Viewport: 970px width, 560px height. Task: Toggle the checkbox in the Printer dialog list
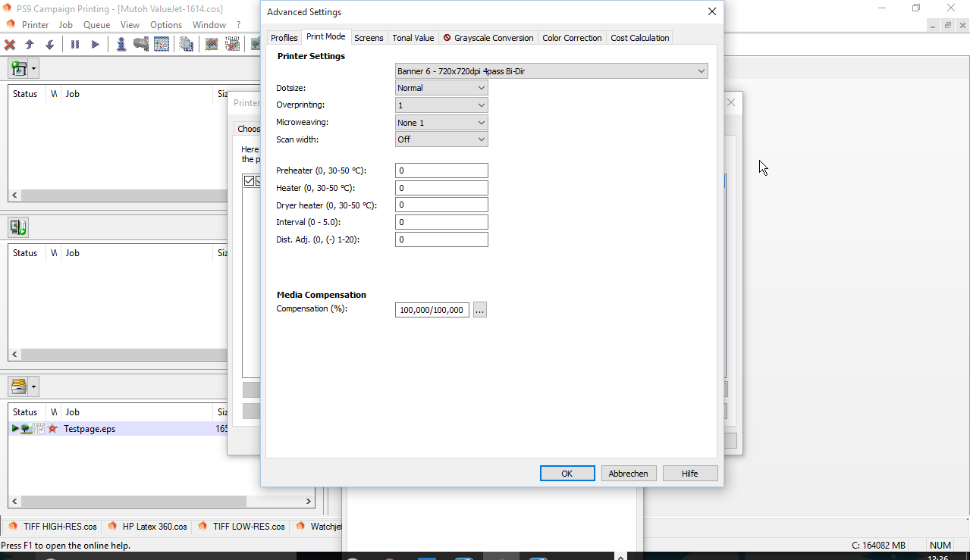(x=249, y=181)
